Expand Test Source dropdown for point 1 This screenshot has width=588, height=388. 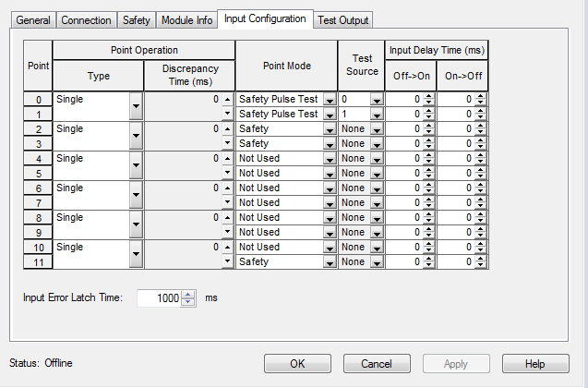pos(376,114)
